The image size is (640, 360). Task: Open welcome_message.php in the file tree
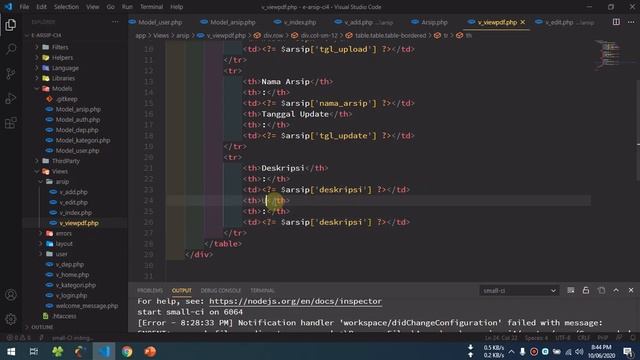pos(87,306)
